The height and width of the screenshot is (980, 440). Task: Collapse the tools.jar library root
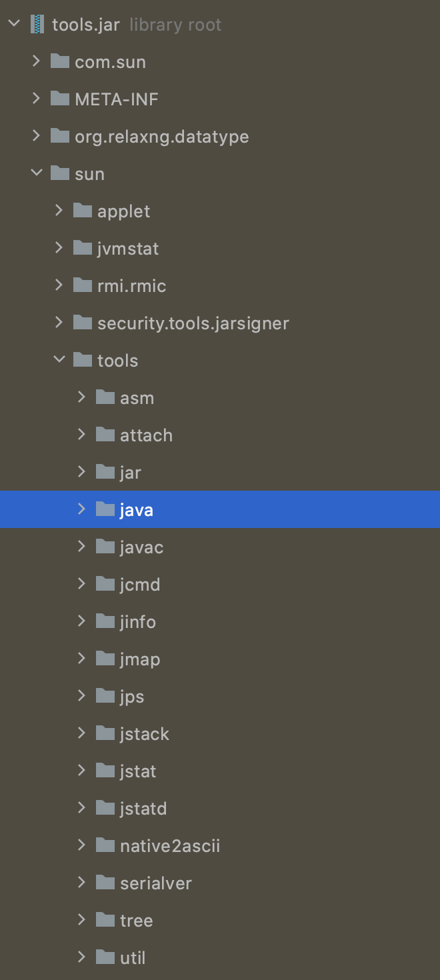(14, 25)
